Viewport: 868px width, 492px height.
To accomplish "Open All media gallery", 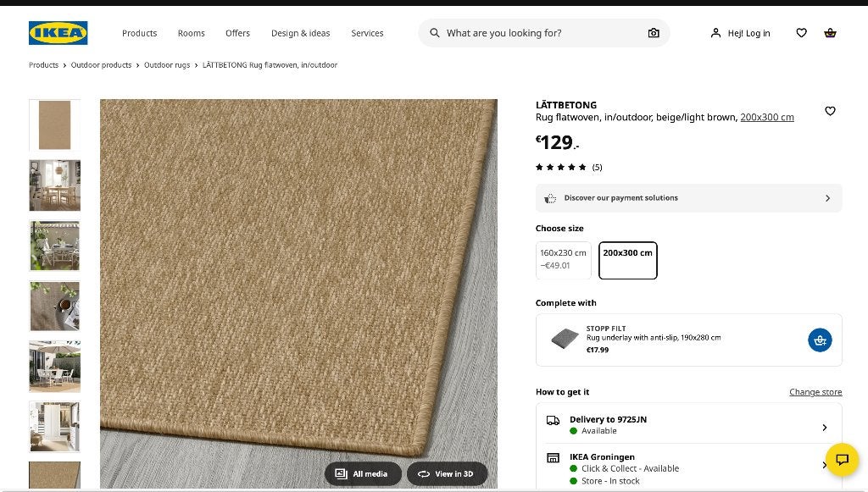I will click(363, 473).
